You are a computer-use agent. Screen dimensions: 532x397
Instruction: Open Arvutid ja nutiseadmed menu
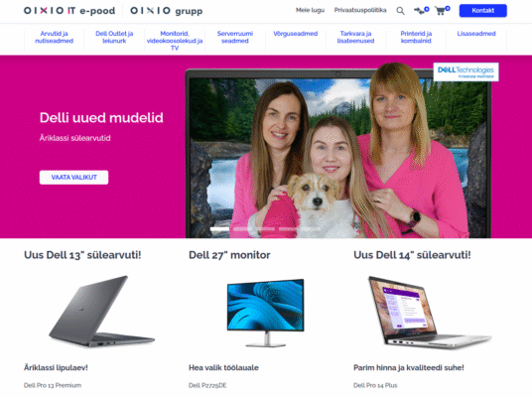(x=55, y=37)
